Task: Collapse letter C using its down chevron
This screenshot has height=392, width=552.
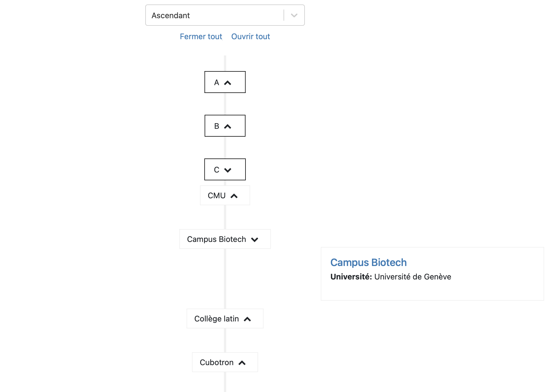Action: click(228, 170)
